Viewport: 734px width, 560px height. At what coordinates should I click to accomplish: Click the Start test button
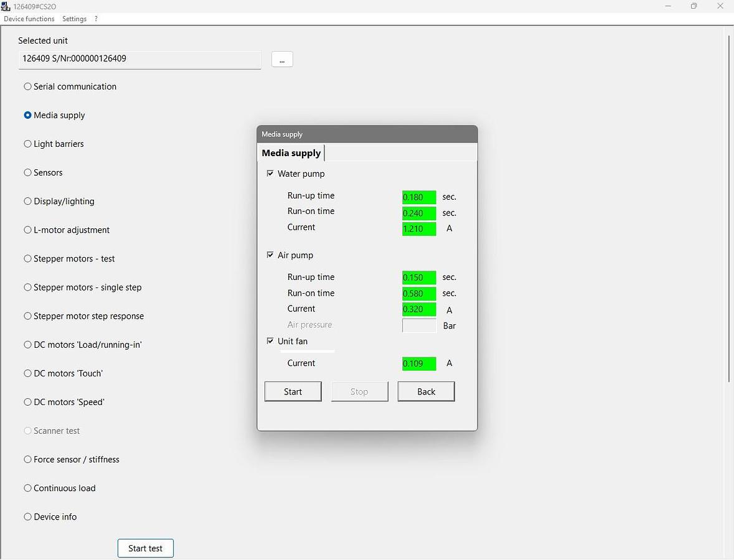[145, 548]
